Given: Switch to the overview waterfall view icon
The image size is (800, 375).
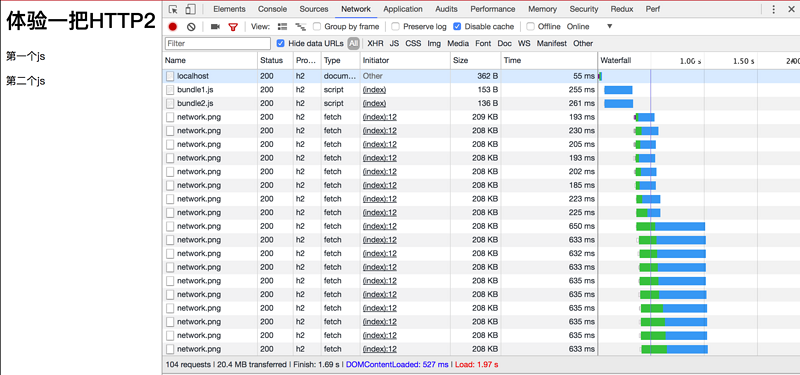Looking at the screenshot, I should click(301, 27).
